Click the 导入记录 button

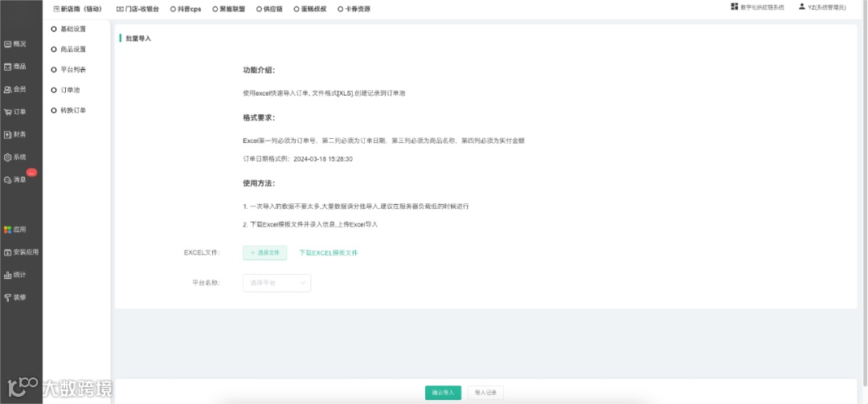485,393
